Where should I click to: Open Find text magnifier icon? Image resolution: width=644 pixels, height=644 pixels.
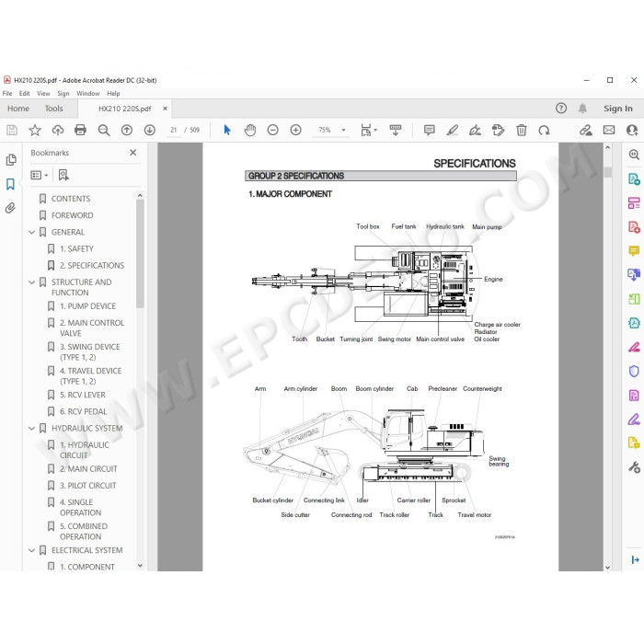point(104,131)
